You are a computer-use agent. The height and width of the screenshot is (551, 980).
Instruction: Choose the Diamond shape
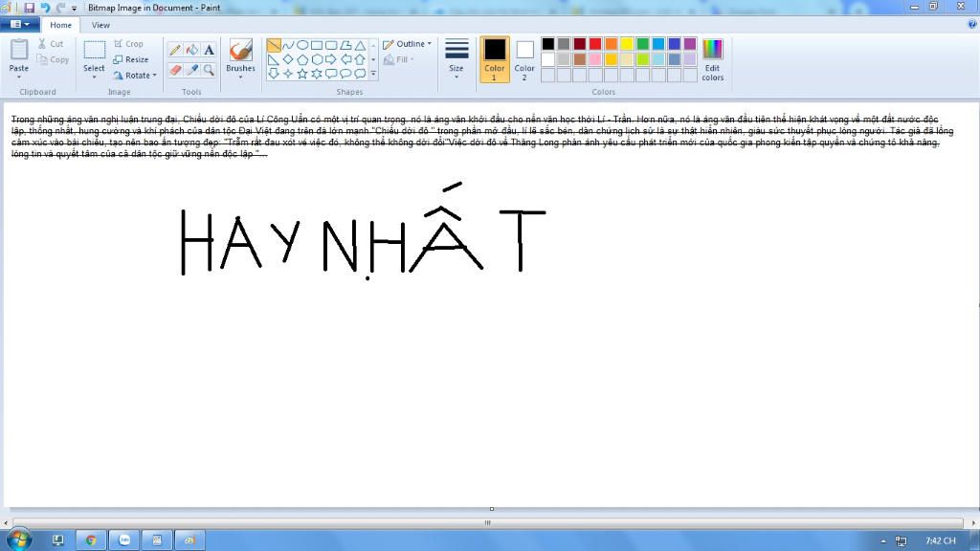[x=288, y=59]
